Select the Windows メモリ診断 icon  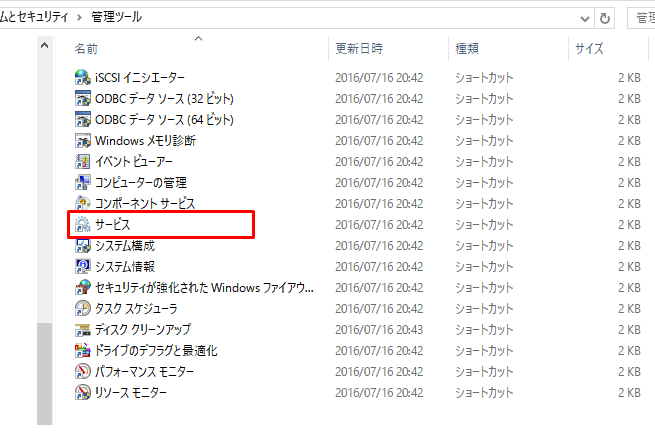pos(83,140)
